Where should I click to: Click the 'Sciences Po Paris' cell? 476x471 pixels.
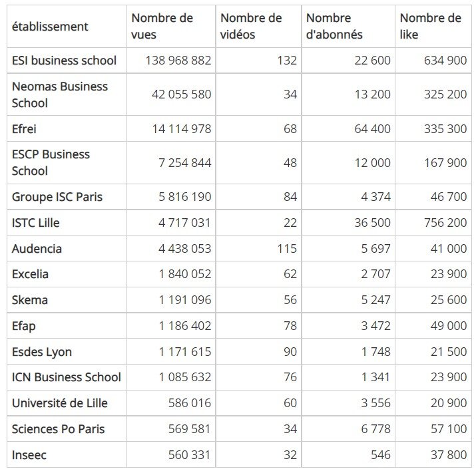59,429
